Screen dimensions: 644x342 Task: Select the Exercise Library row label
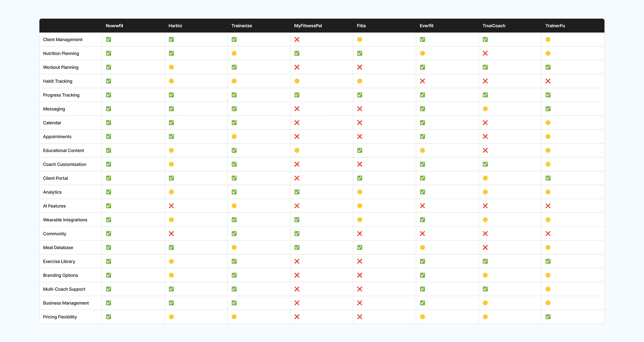click(x=59, y=262)
